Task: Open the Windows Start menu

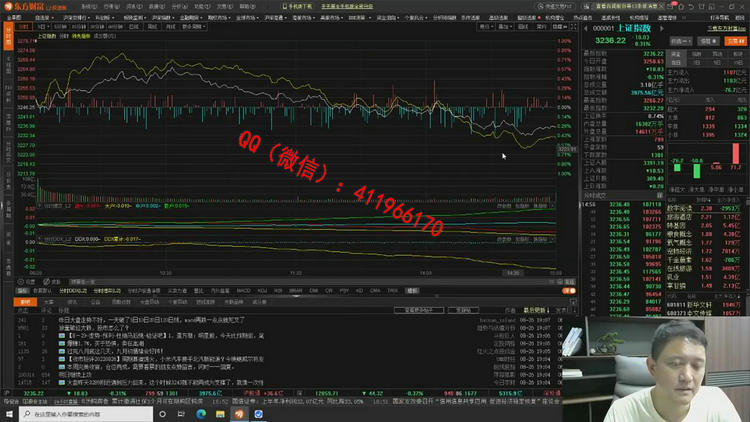Action: 9,414
